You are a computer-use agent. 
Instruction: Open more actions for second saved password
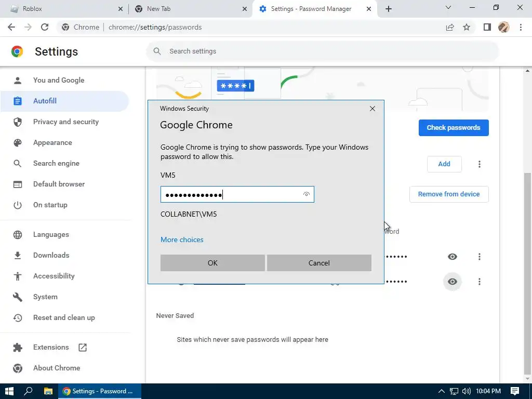click(480, 282)
